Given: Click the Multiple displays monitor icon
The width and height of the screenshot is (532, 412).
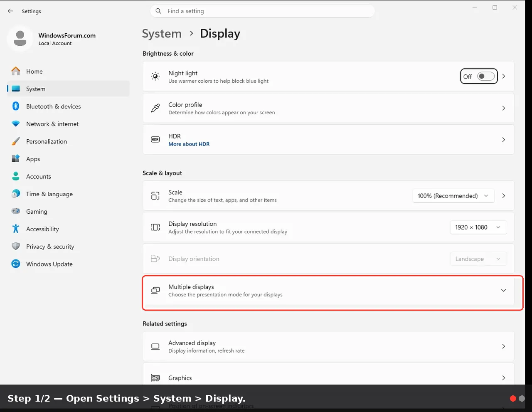Looking at the screenshot, I should (155, 291).
